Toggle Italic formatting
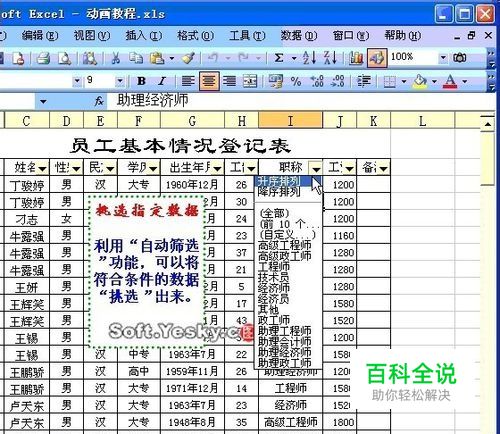Viewport: 500px width, 434px height. 162,81
